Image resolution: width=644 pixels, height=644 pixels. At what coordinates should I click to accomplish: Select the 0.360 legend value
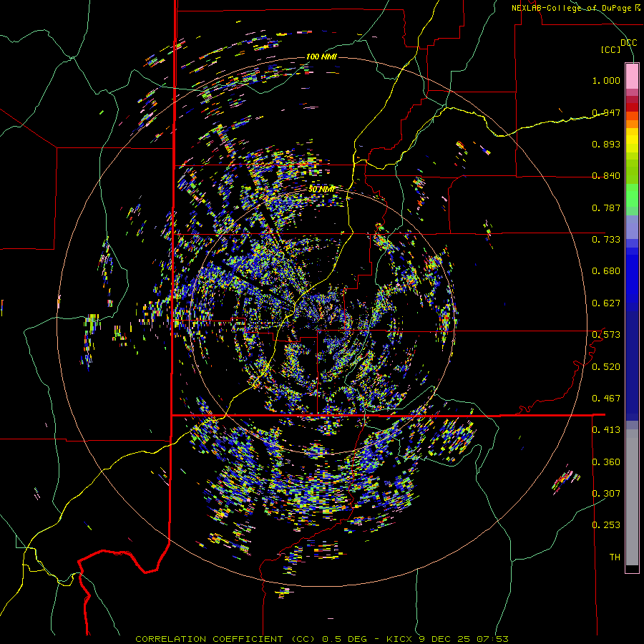coord(606,462)
